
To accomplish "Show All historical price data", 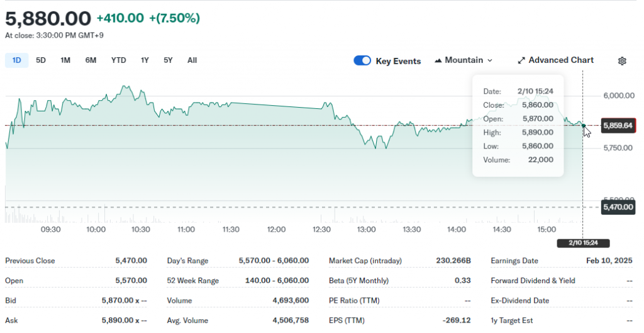I will pos(192,60).
